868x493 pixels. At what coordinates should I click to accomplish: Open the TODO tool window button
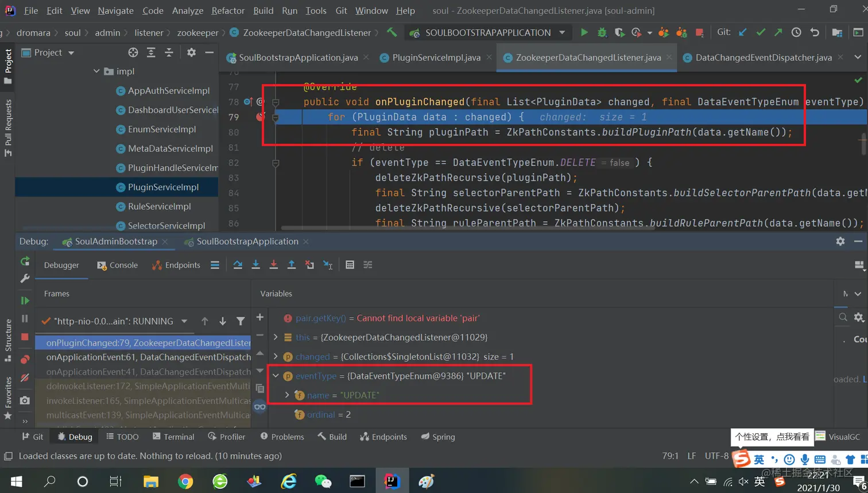[122, 437]
